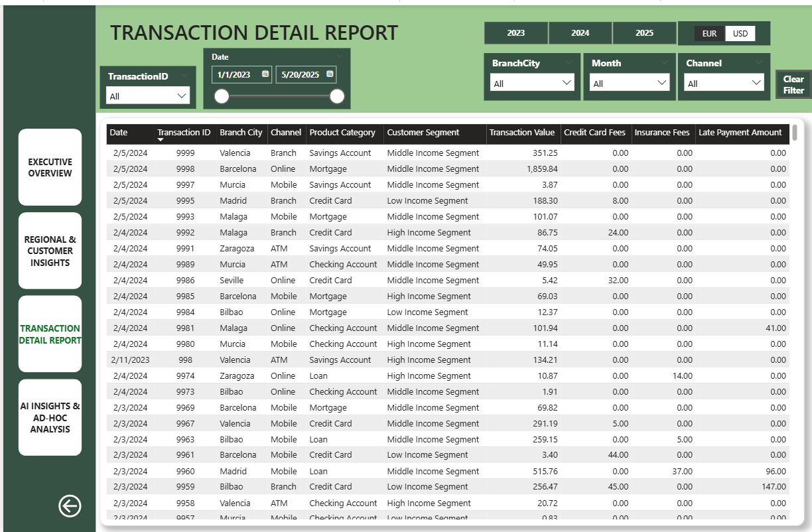Open calendar picker for end date
812x532 pixels.
pyautogui.click(x=330, y=74)
